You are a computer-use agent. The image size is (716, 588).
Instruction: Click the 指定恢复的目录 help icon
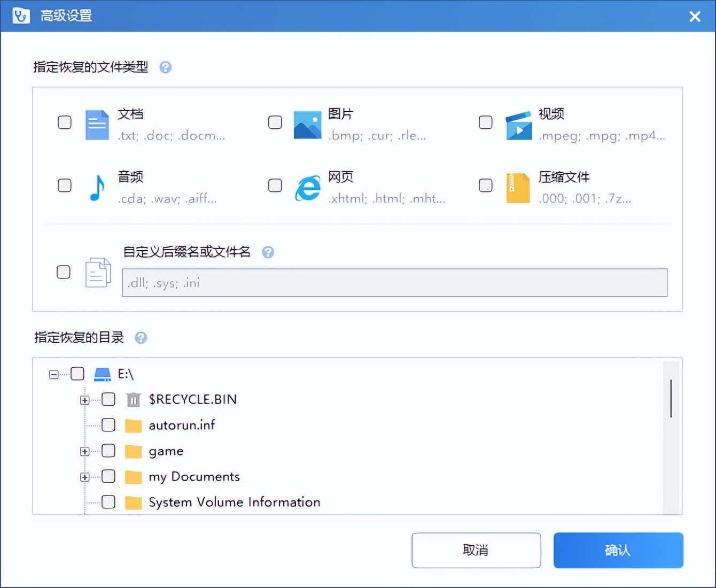(x=141, y=337)
